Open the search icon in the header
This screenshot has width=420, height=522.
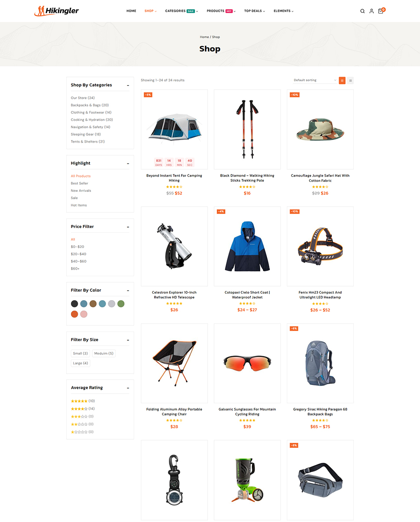(362, 11)
